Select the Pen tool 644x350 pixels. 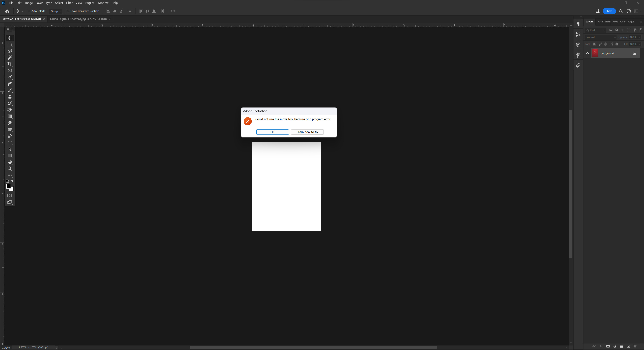click(10, 136)
